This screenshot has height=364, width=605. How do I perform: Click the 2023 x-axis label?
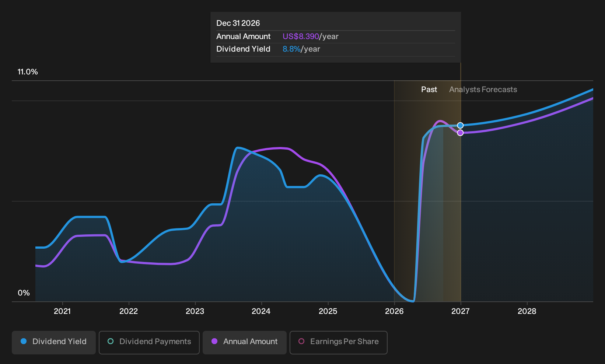coord(195,311)
